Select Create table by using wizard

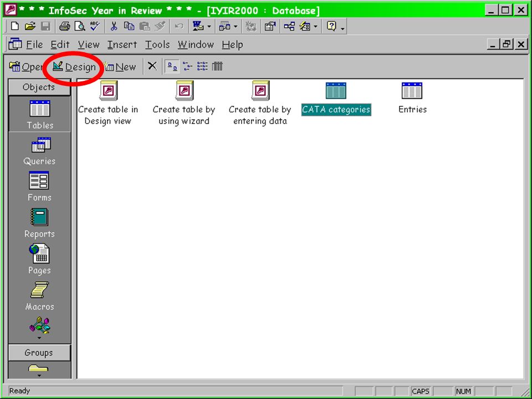(184, 104)
